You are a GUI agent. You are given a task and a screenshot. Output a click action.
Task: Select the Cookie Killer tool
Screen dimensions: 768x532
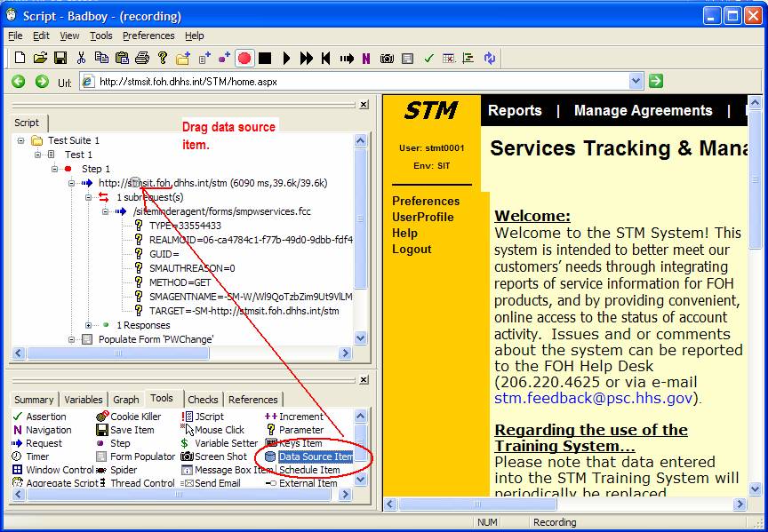(135, 417)
